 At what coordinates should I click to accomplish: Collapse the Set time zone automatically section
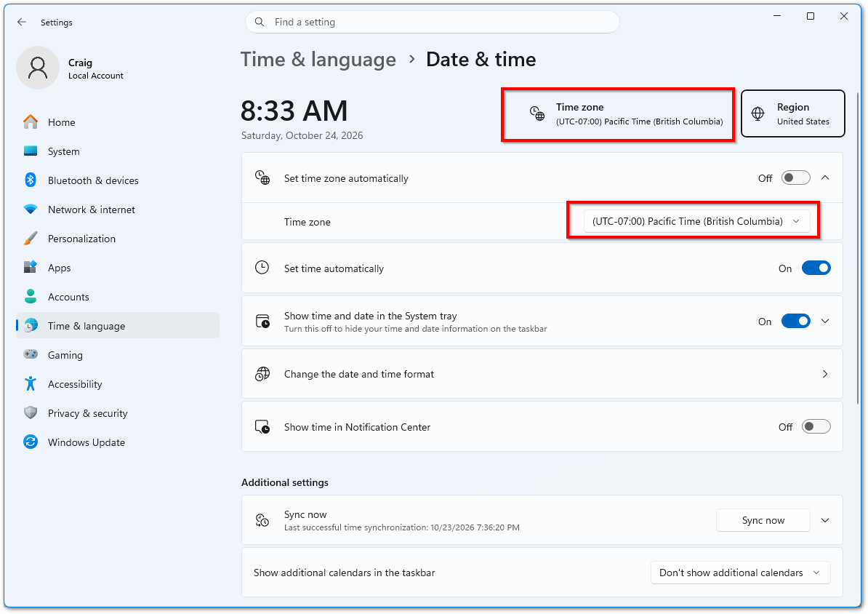point(825,178)
